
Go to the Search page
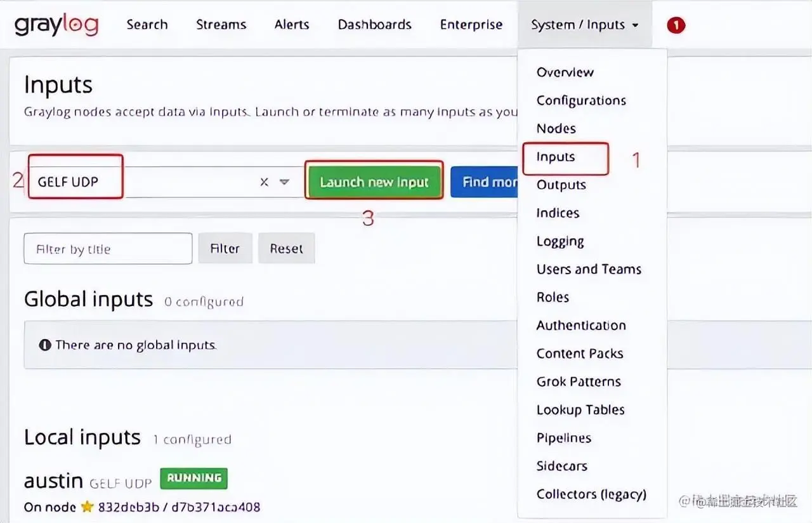(x=147, y=25)
